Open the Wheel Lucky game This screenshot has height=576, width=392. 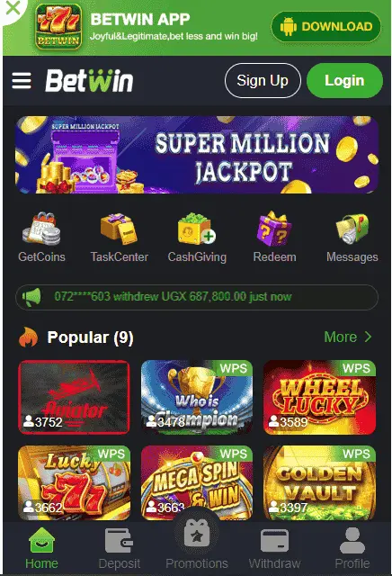319,397
